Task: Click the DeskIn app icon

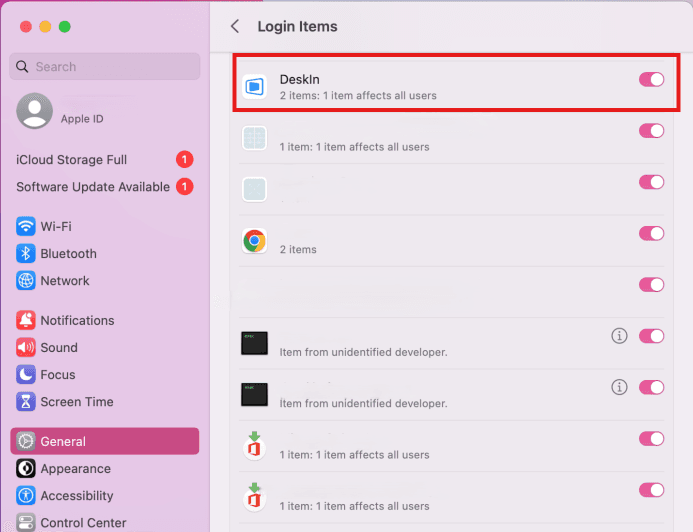Action: click(255, 87)
